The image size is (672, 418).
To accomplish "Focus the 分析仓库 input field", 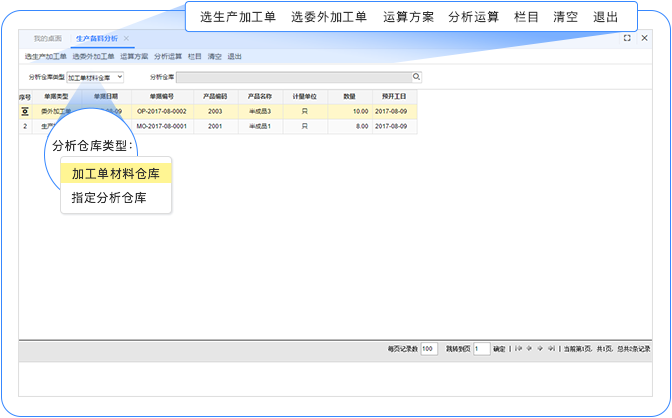I will pyautogui.click(x=294, y=77).
